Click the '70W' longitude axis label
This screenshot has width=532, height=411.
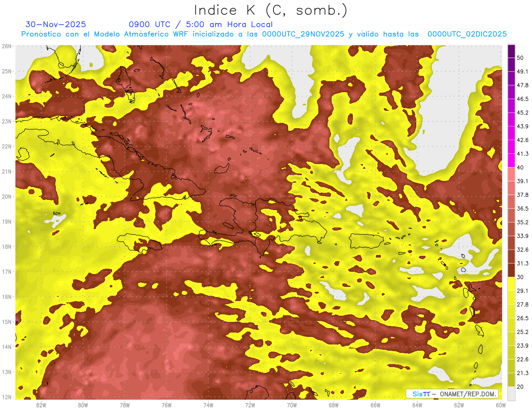(x=292, y=405)
